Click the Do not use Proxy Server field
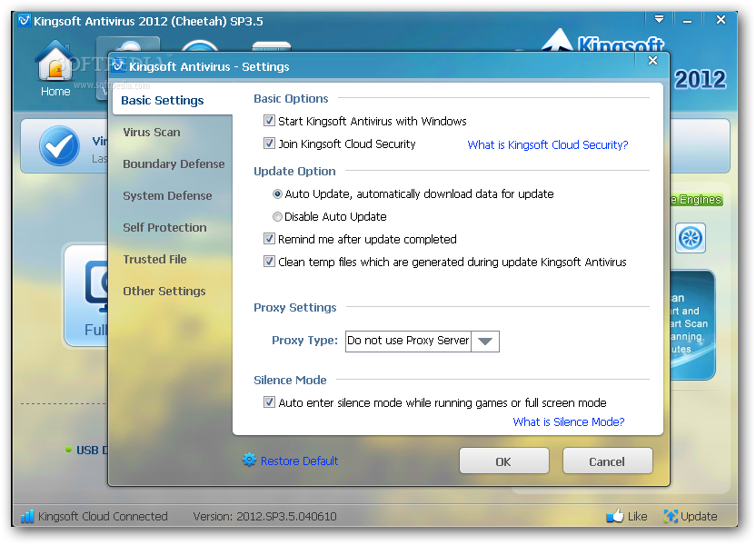The height and width of the screenshot is (545, 756). [408, 342]
